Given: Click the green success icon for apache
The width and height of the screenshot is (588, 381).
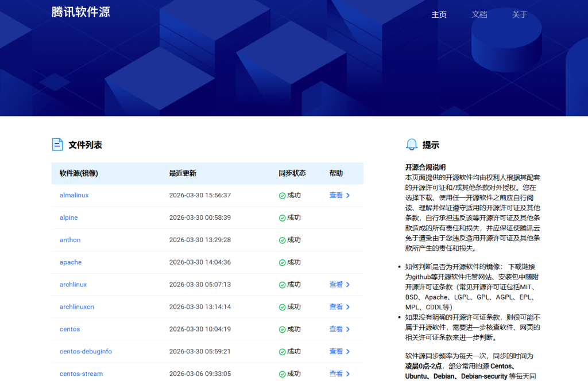Looking at the screenshot, I should point(282,263).
